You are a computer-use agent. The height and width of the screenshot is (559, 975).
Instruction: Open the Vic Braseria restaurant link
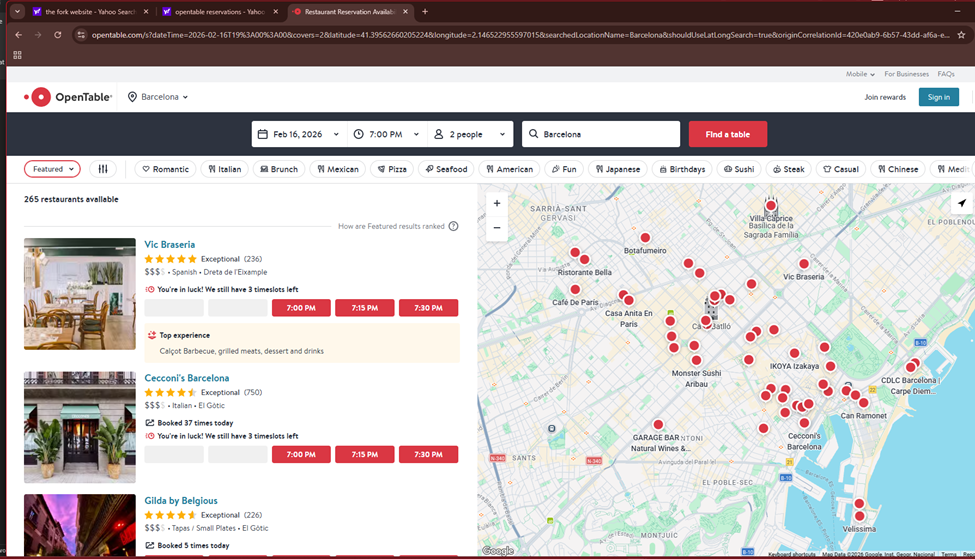click(x=169, y=244)
